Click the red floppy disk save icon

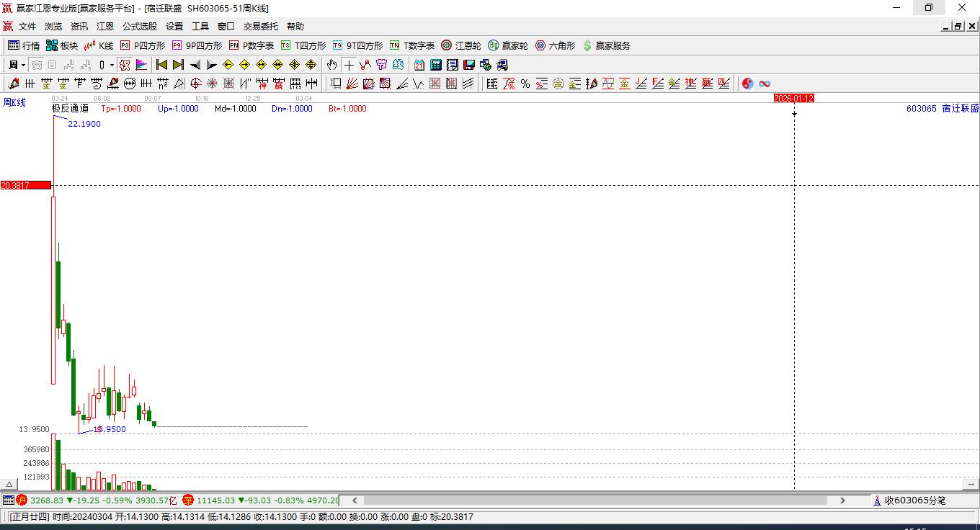click(469, 65)
